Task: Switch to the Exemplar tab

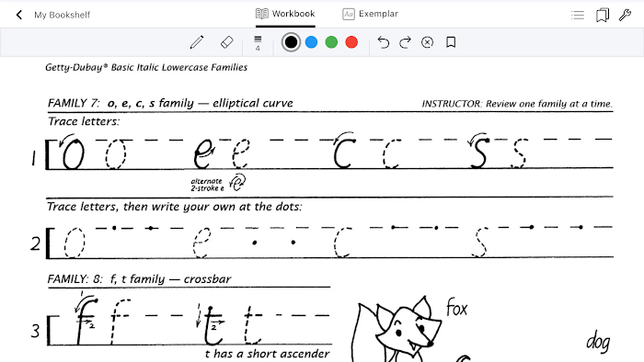Action: [x=370, y=14]
